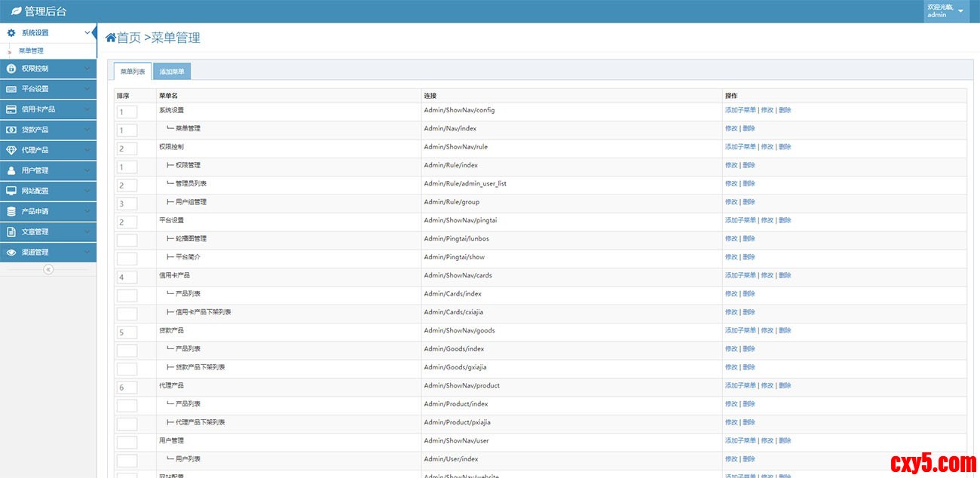
Task: Select the 菜单列表 tab
Action: [133, 72]
